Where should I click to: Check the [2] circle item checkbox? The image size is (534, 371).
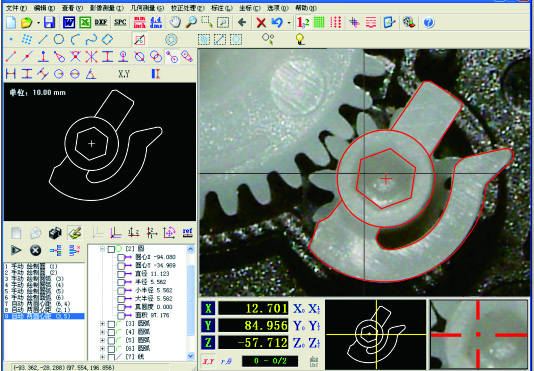(111, 249)
